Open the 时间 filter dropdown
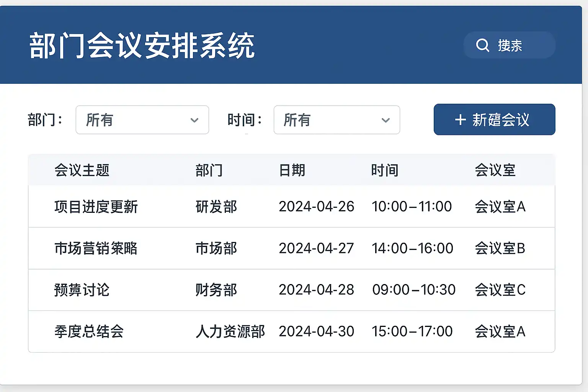The image size is (588, 392). point(336,120)
